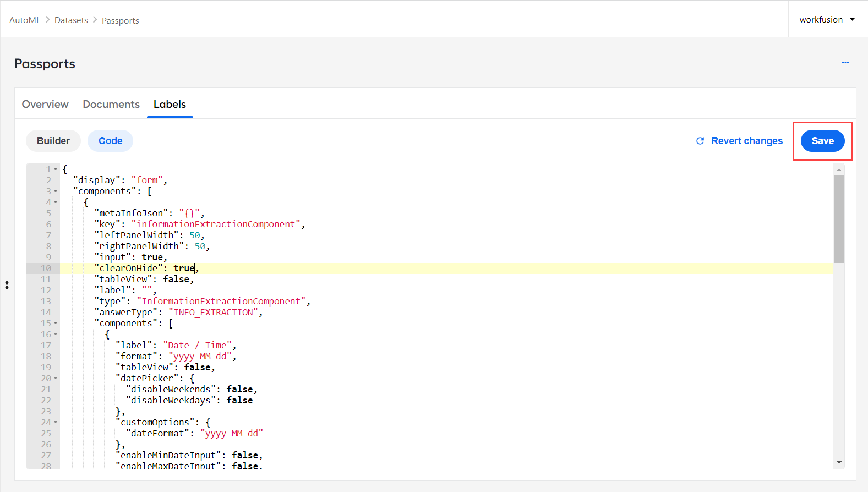Image resolution: width=868 pixels, height=492 pixels.
Task: Click the revert changes refresh icon
Action: [700, 141]
